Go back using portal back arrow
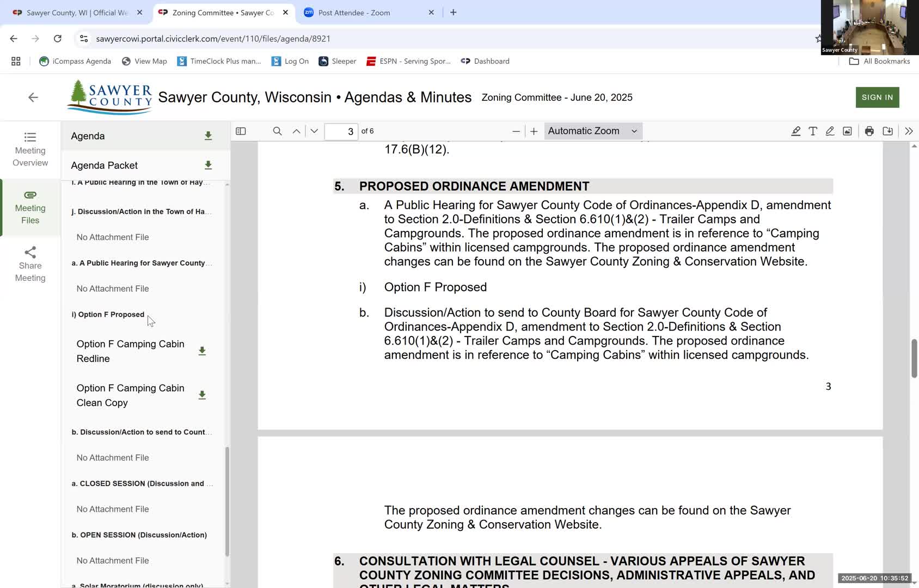The height and width of the screenshot is (588, 919). (33, 97)
